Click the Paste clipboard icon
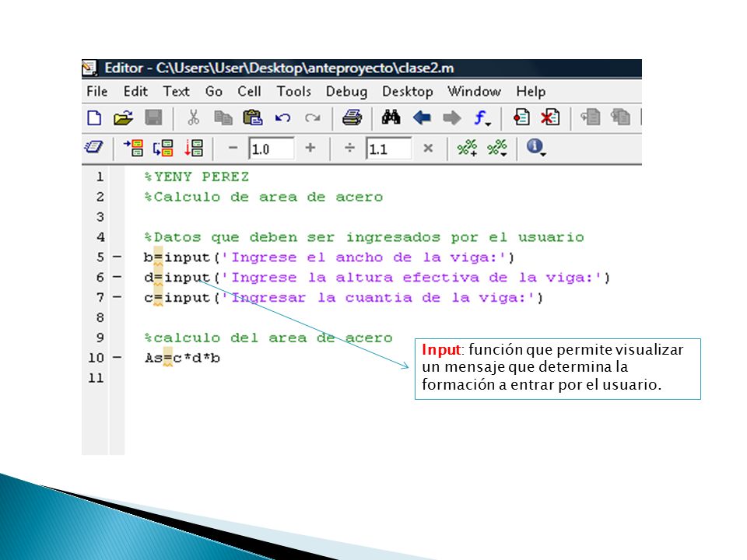Screen dimensions: 747x560 point(252,117)
